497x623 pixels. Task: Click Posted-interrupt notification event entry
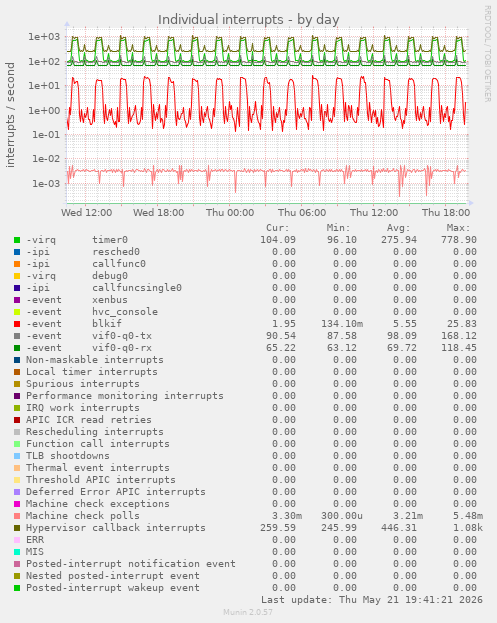click(x=131, y=564)
